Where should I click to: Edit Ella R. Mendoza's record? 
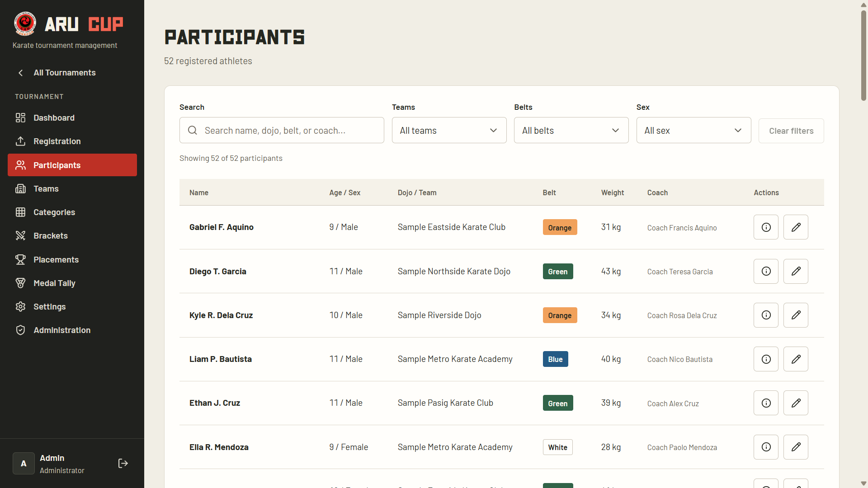(x=796, y=447)
